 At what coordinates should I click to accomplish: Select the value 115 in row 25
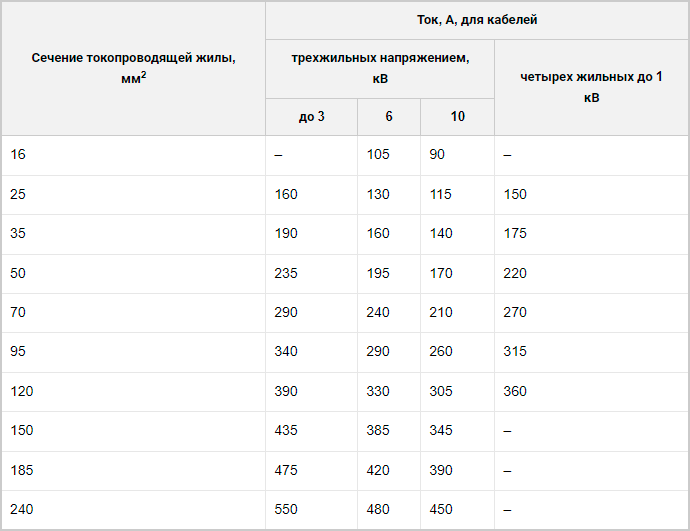pyautogui.click(x=440, y=194)
